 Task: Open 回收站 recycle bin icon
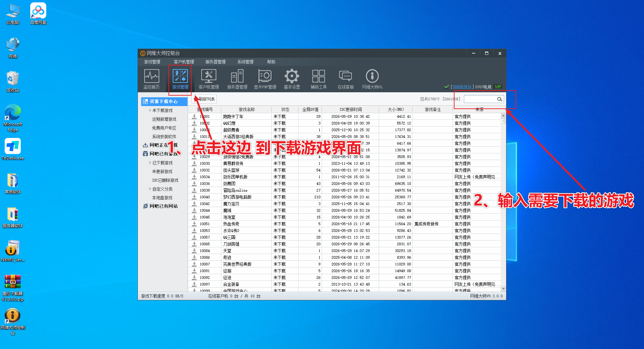pos(13,82)
